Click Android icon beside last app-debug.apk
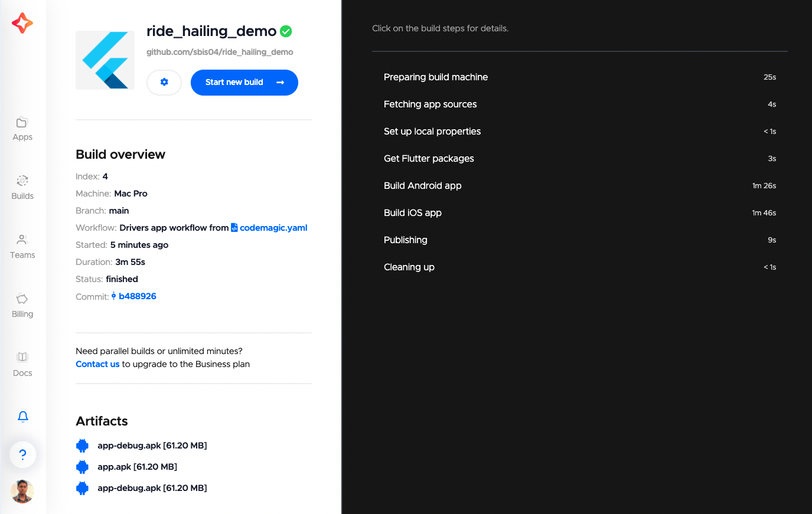 click(83, 488)
